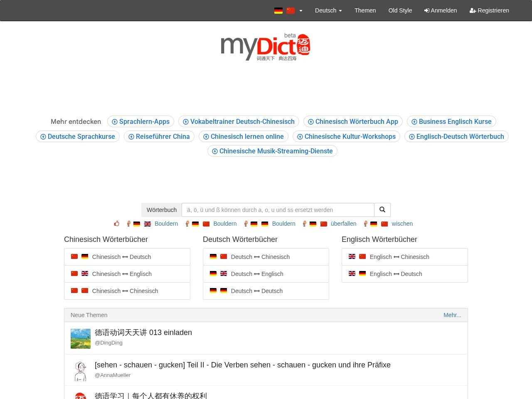Expand the Deutsch language dropdown
Screen dimensions: 532x399
tap(328, 10)
